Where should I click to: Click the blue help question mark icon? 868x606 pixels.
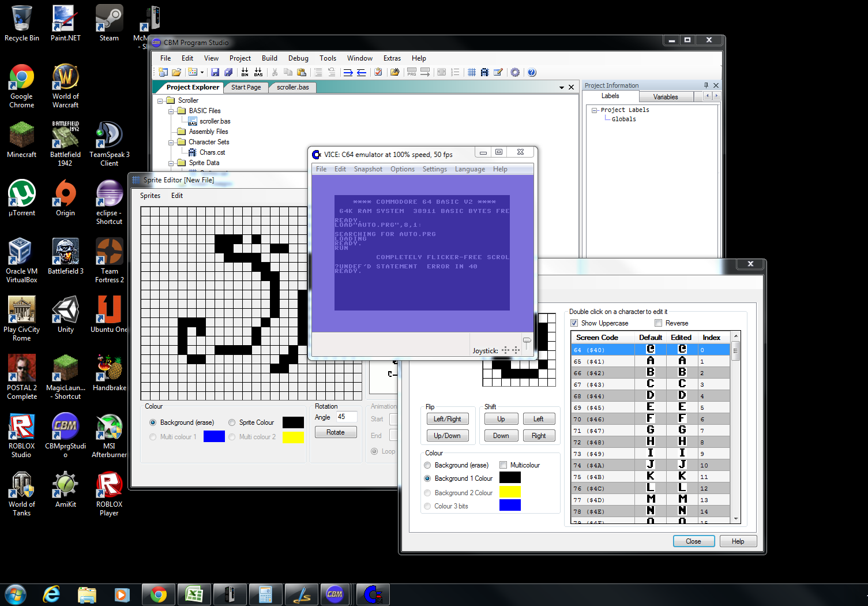tap(532, 72)
